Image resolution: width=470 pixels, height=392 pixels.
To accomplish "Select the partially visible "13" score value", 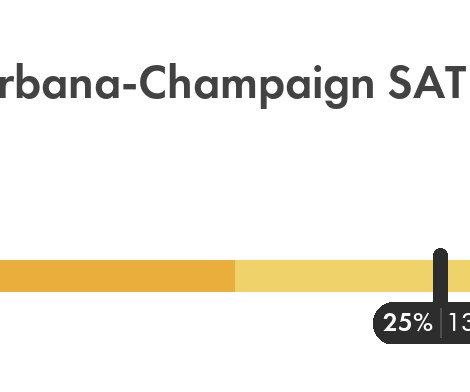I will pyautogui.click(x=460, y=323).
